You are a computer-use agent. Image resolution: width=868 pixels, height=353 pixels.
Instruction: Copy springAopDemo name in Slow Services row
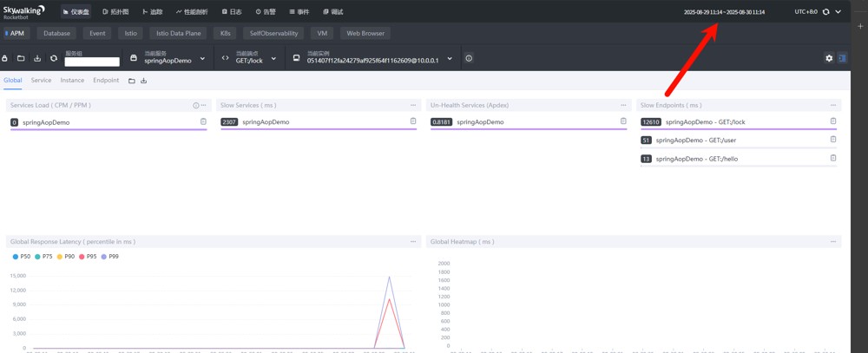point(413,121)
